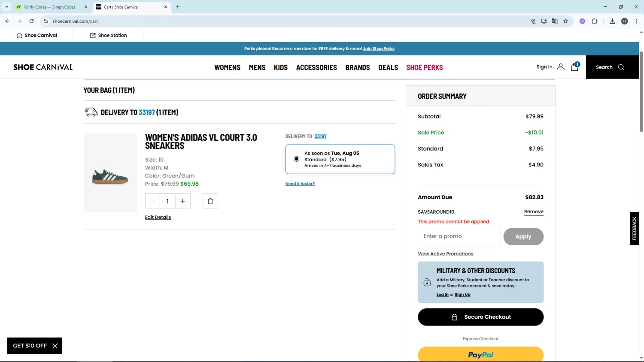644x362 pixels.
Task: Select the Standard delivery radio option
Action: pos(296,159)
